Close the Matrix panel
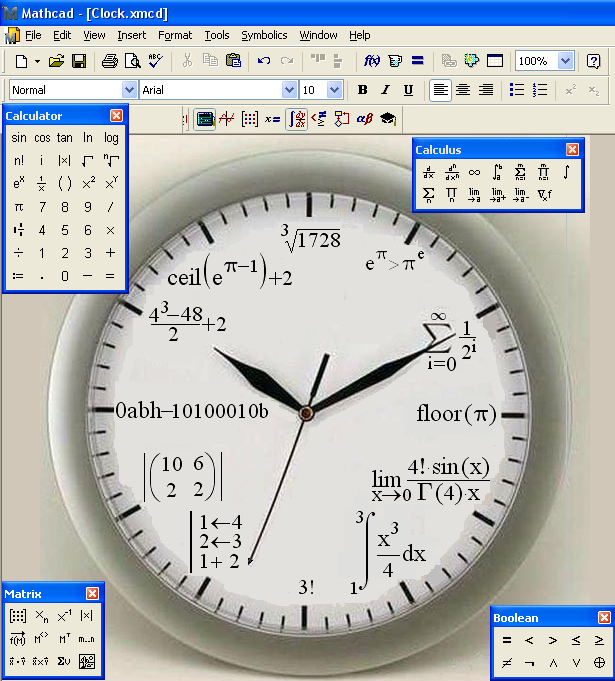 pos(92,593)
